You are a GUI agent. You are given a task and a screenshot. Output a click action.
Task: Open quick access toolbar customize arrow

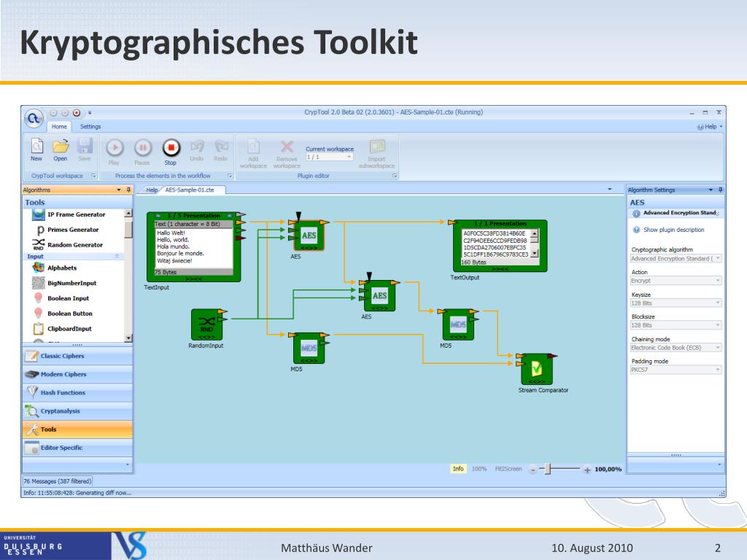(x=90, y=113)
